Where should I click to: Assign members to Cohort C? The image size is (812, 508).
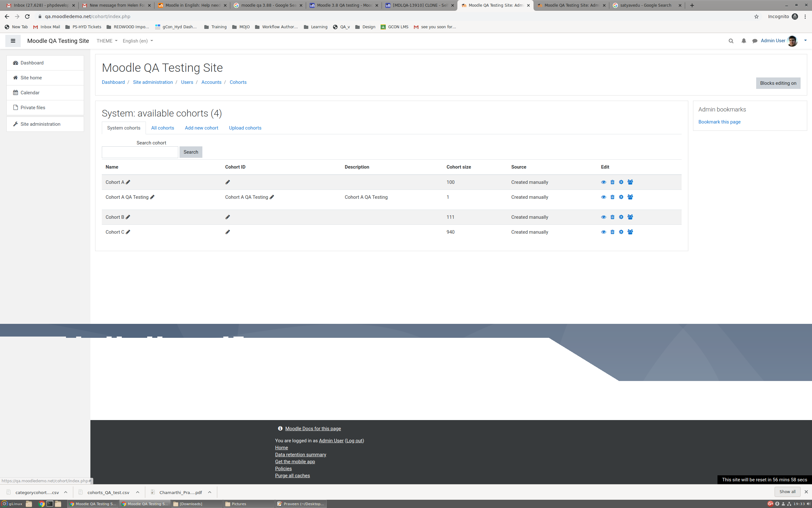point(630,232)
